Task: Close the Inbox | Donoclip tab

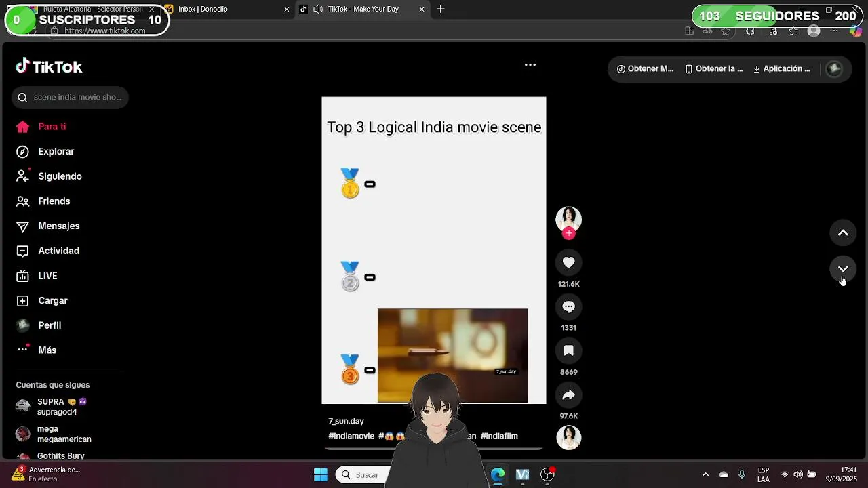Action: click(286, 9)
